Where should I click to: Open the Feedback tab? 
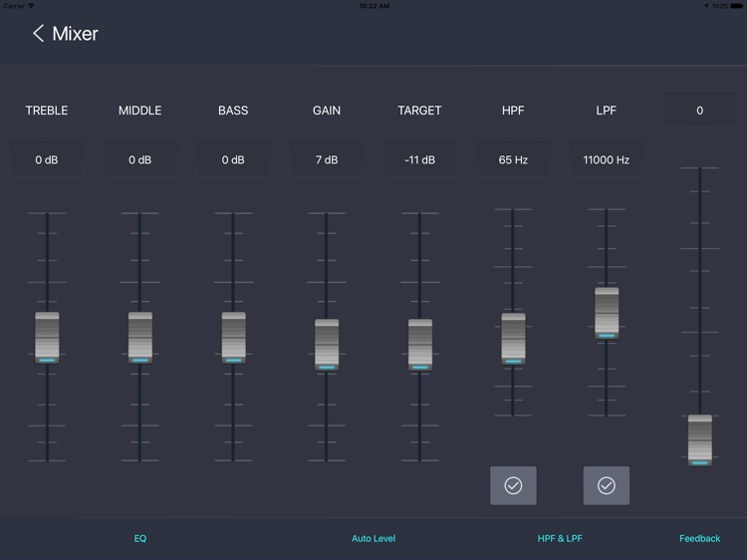700,538
